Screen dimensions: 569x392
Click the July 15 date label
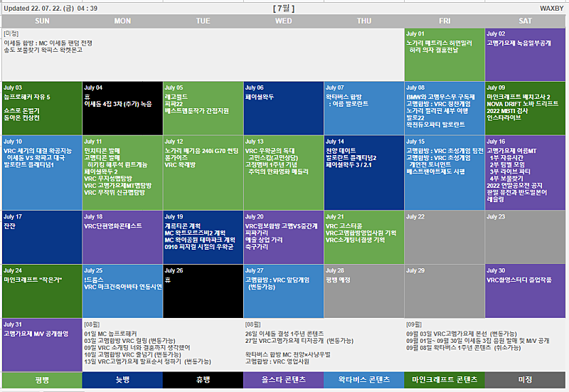point(415,142)
